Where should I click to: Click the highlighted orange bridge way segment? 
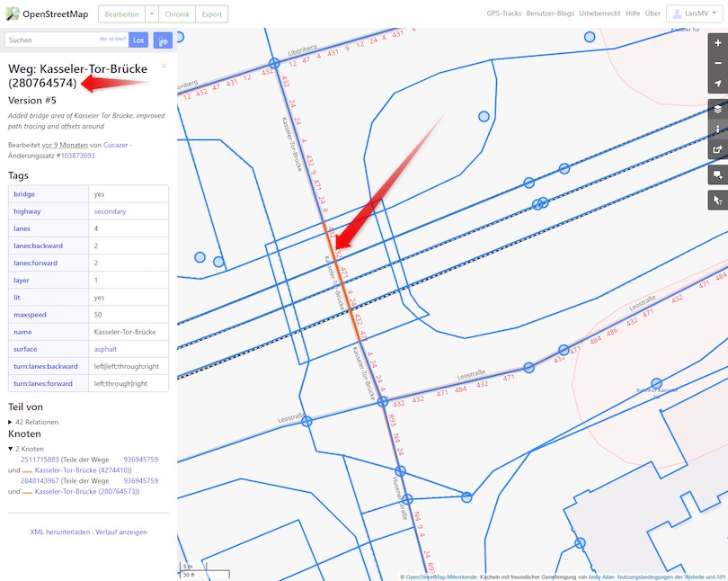(x=342, y=282)
